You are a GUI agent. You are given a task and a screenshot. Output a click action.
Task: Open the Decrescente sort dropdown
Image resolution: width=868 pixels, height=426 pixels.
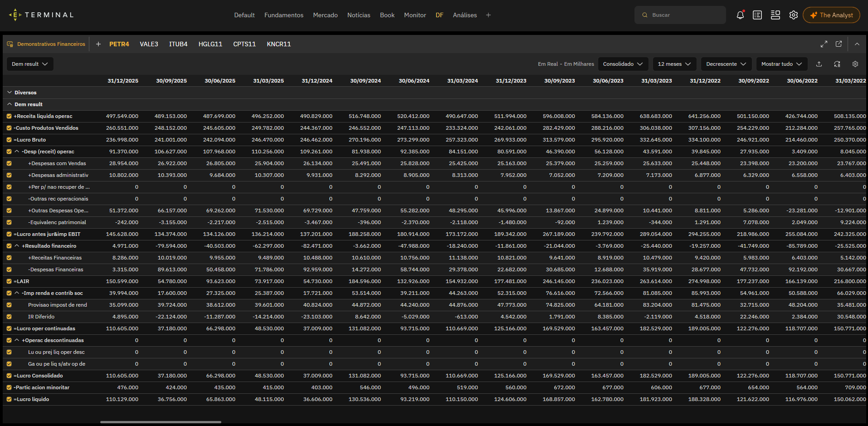(x=726, y=64)
